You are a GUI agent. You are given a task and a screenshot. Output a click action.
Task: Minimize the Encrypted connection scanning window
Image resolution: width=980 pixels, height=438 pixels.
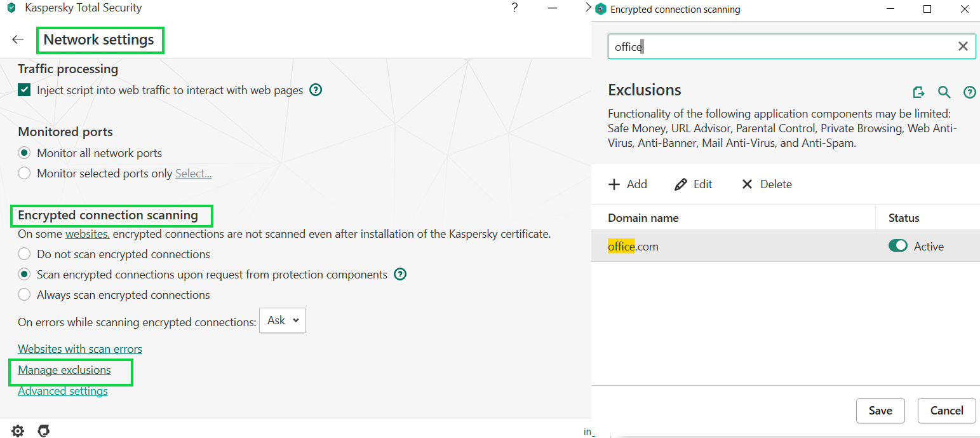(892, 9)
